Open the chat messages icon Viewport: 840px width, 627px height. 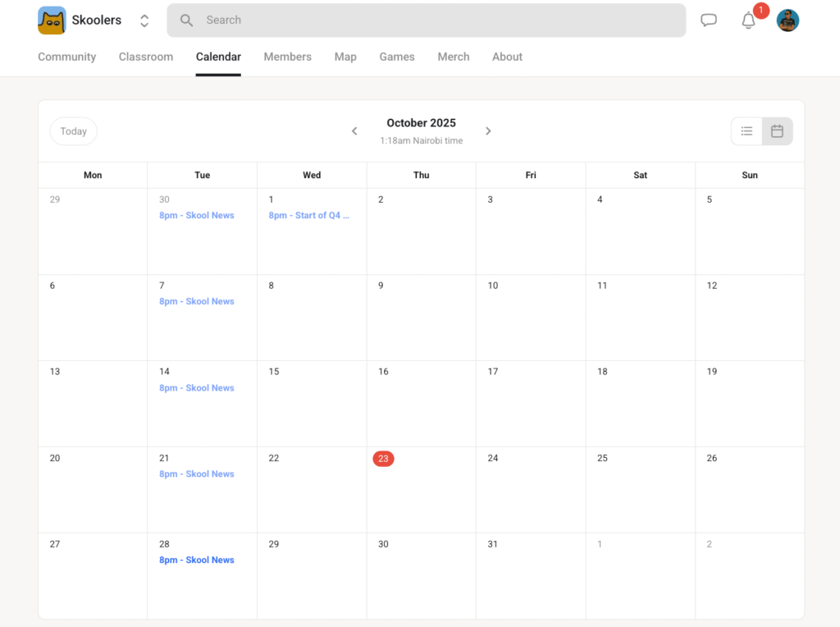coord(708,20)
